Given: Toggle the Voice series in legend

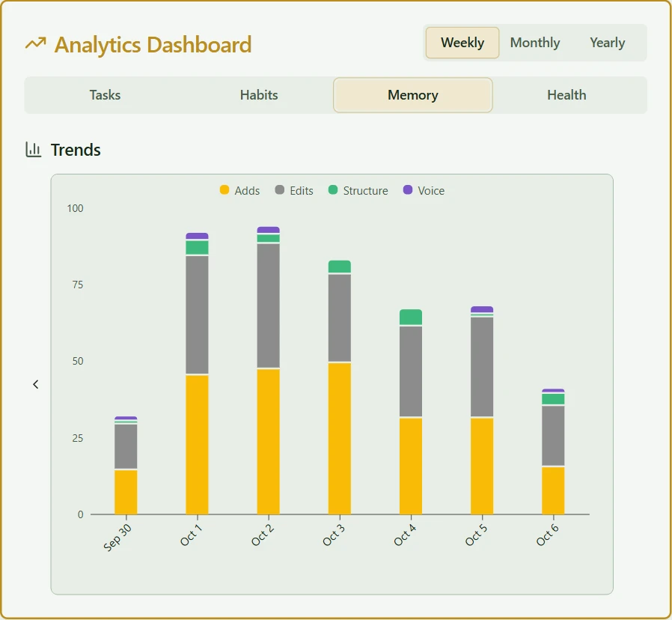Looking at the screenshot, I should click(424, 190).
